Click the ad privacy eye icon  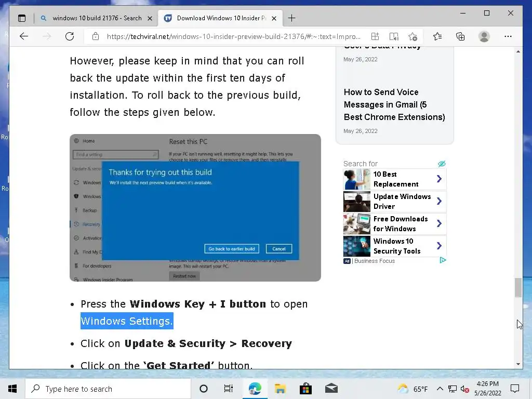pyautogui.click(x=442, y=164)
